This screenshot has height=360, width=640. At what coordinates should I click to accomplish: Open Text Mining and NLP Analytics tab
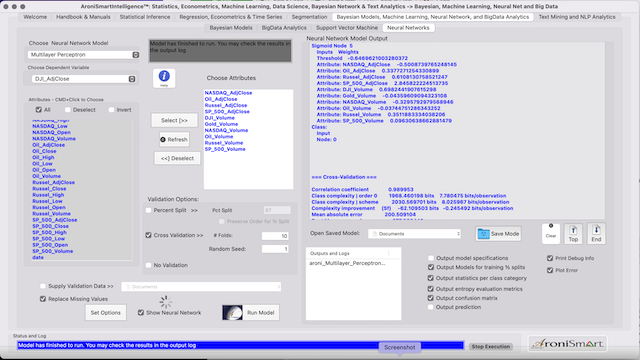coord(577,17)
